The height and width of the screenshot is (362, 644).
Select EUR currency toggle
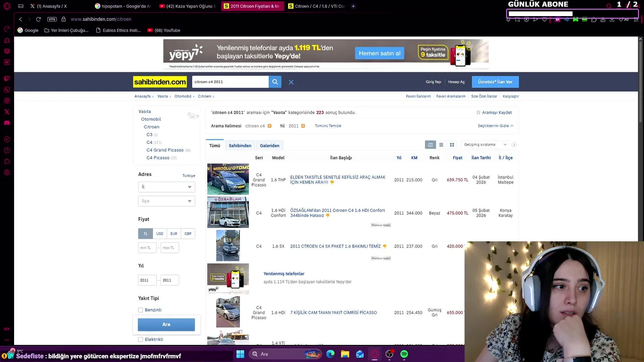pyautogui.click(x=174, y=234)
